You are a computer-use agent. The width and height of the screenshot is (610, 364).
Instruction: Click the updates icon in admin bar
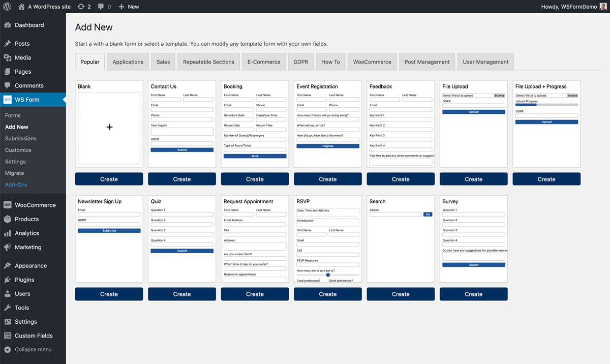pos(81,7)
